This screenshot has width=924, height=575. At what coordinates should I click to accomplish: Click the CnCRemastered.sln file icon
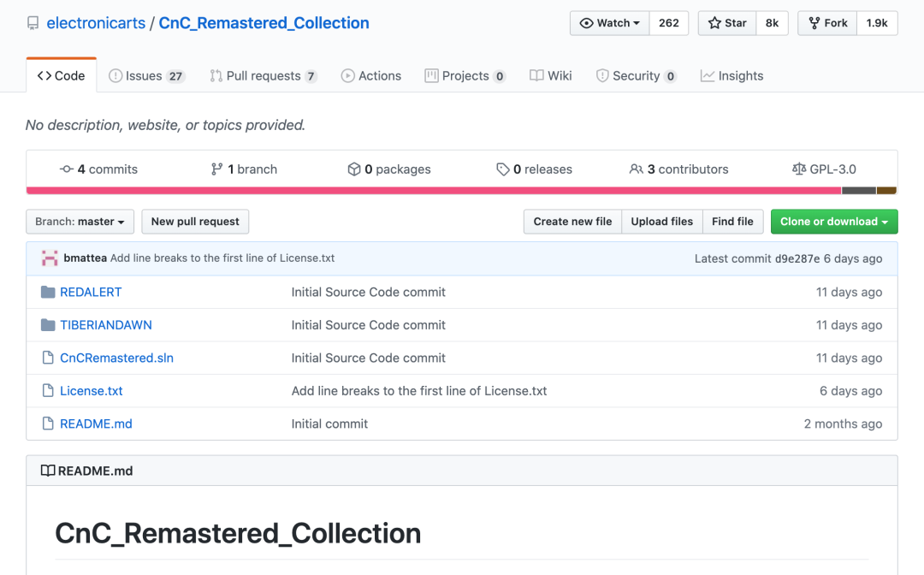coord(48,358)
